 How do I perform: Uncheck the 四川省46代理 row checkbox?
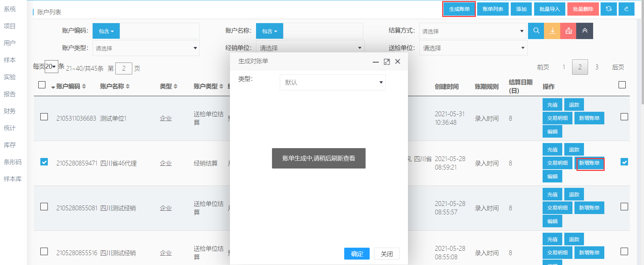tap(44, 162)
